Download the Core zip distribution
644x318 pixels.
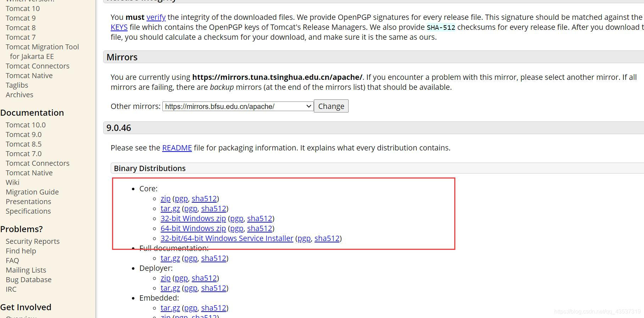tap(166, 199)
